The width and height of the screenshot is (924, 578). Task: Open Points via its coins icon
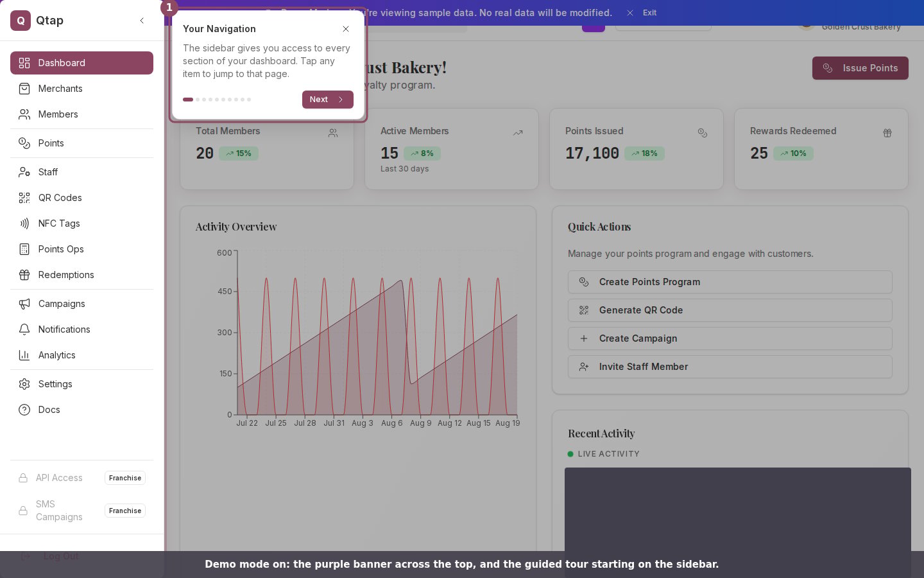point(24,143)
